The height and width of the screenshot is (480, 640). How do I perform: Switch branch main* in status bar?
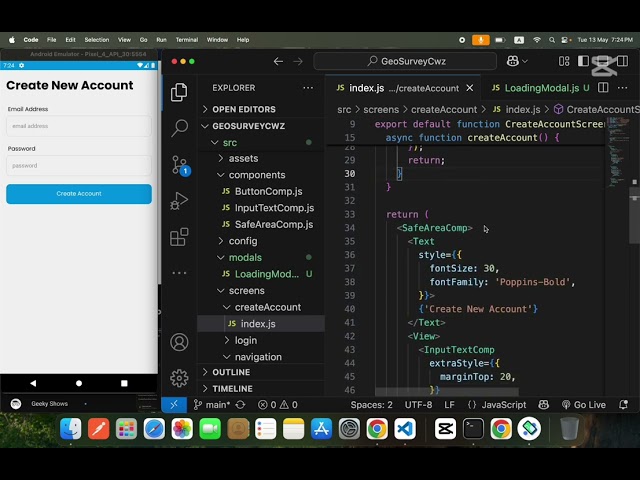pyautogui.click(x=212, y=404)
